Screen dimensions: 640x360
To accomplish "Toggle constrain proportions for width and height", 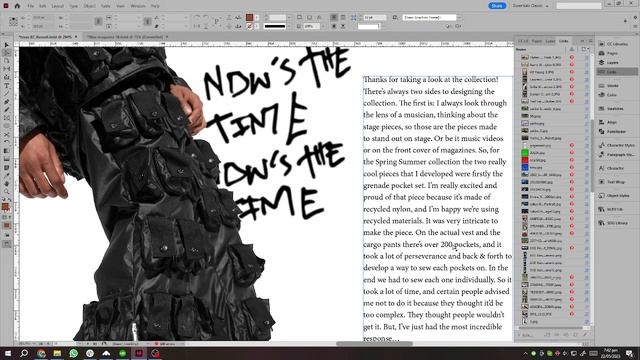I will point(98,22).
